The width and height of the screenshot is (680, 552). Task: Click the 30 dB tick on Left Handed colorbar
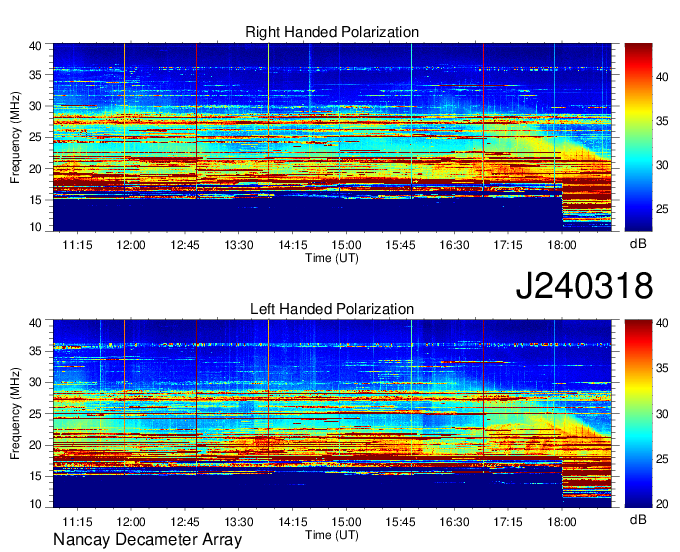pyautogui.click(x=662, y=414)
